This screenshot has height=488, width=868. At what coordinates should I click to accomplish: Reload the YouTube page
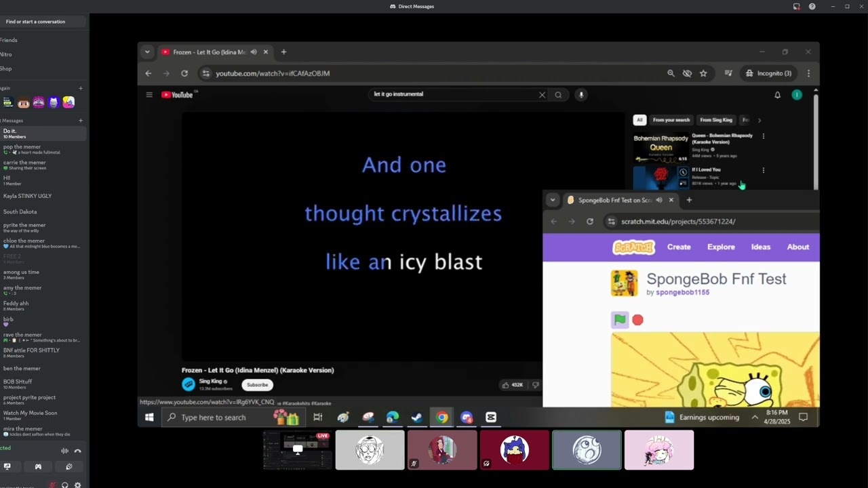(184, 73)
